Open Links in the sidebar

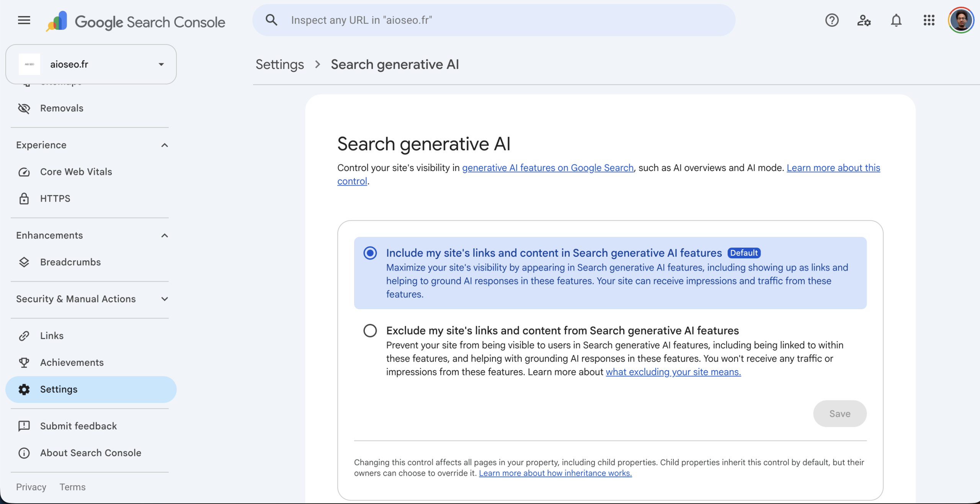click(x=91, y=336)
